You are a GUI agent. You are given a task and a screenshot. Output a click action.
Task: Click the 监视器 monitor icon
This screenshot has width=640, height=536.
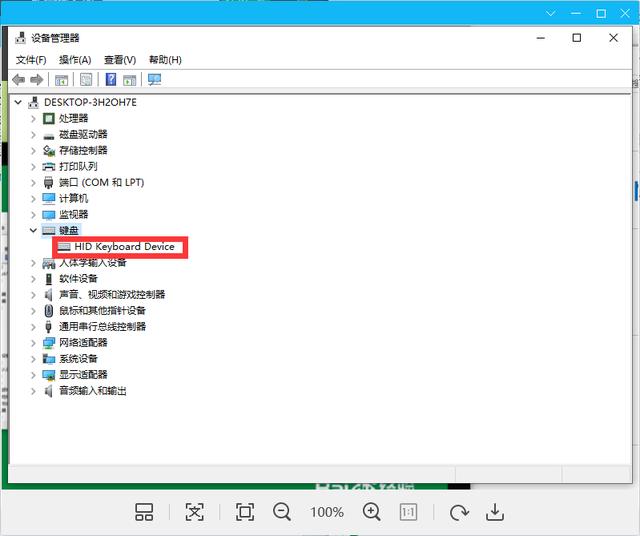pyautogui.click(x=49, y=215)
